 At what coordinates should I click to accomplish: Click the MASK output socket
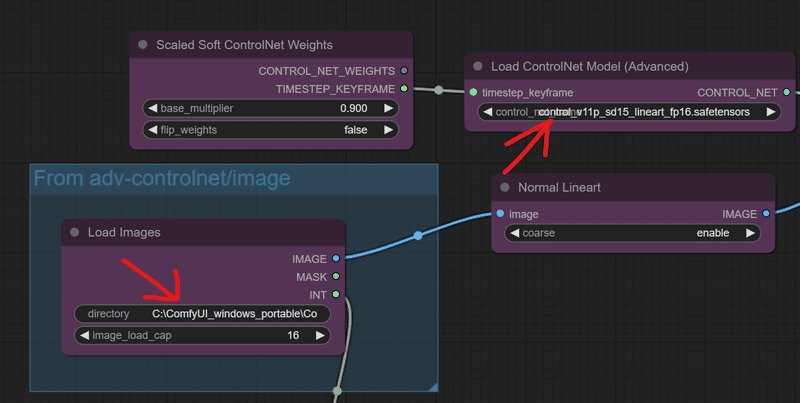(336, 276)
